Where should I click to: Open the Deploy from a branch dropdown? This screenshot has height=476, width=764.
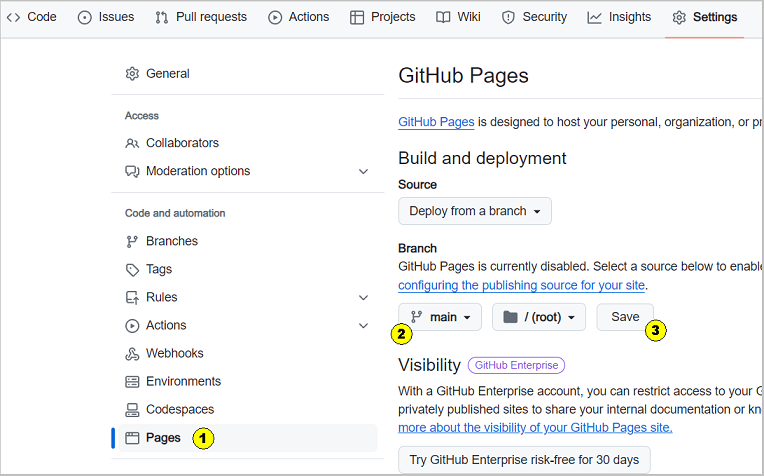pyautogui.click(x=475, y=211)
